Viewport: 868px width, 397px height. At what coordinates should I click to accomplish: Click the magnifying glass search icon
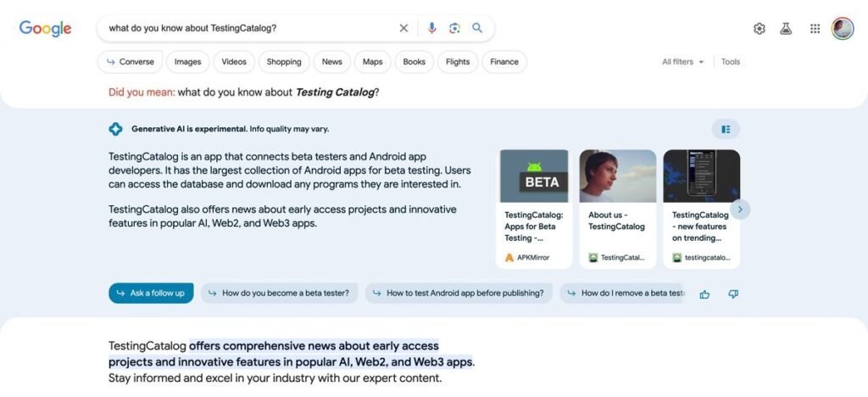coord(477,28)
